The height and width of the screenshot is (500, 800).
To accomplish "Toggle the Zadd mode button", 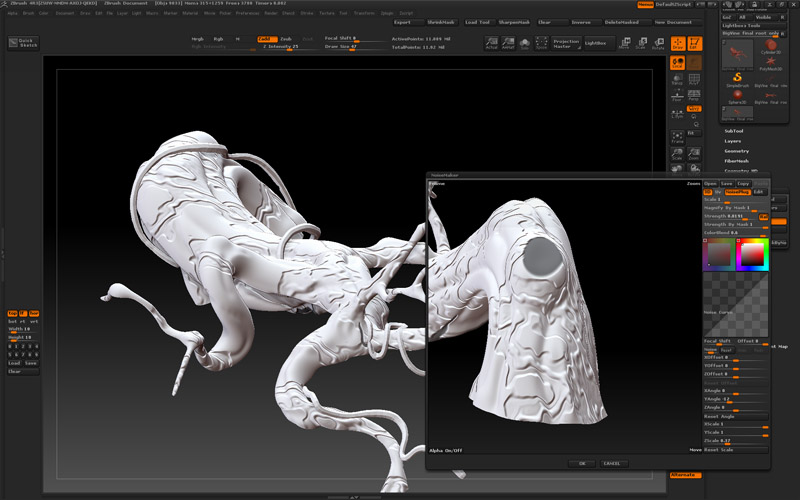I will (x=267, y=39).
